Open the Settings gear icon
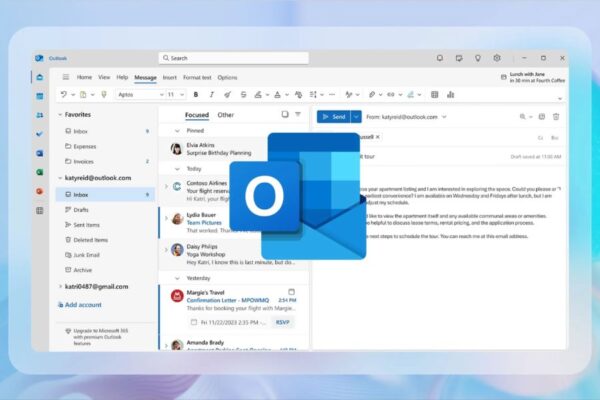 pyautogui.click(x=497, y=58)
